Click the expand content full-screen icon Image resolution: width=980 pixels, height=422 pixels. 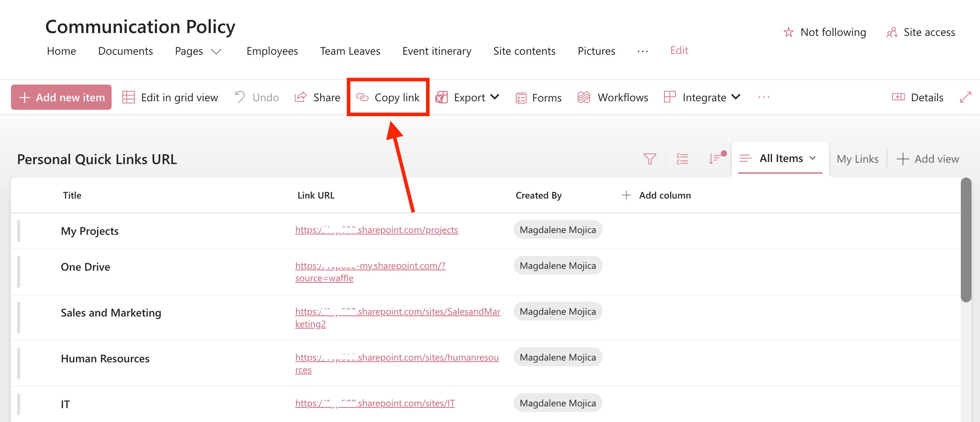tap(965, 97)
